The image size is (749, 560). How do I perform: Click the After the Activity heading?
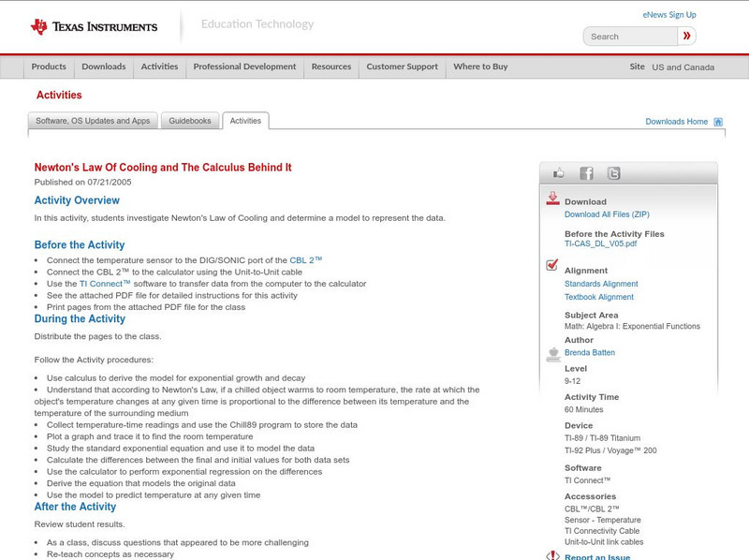[x=75, y=507]
